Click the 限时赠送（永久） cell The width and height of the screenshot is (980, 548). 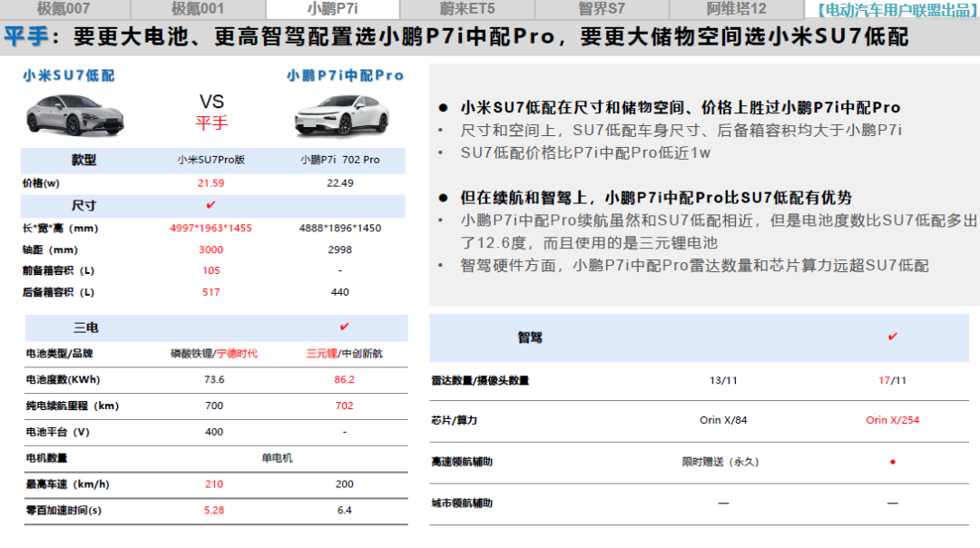(x=720, y=462)
